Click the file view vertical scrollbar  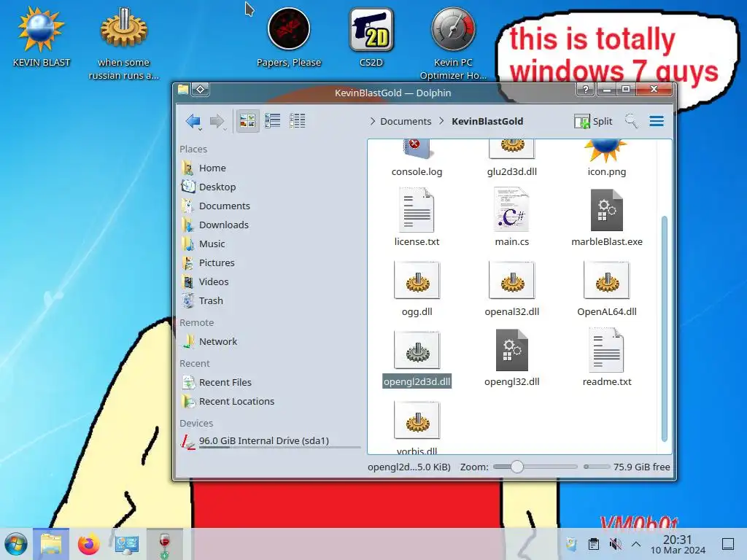point(664,329)
